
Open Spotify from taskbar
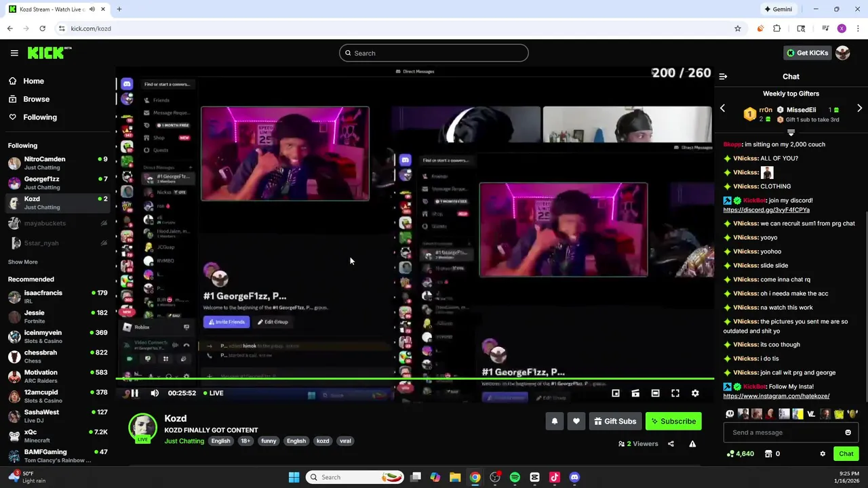tap(515, 477)
